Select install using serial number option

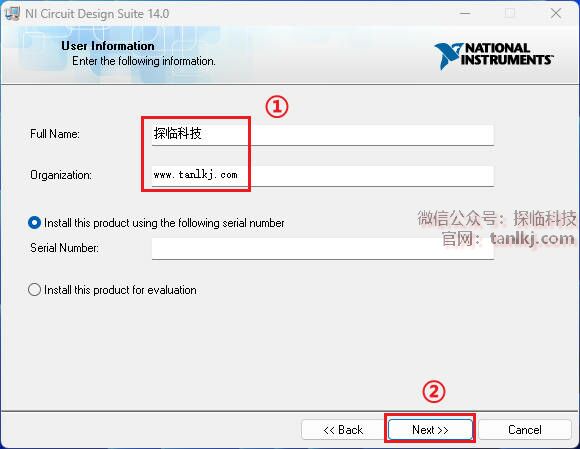(34, 223)
